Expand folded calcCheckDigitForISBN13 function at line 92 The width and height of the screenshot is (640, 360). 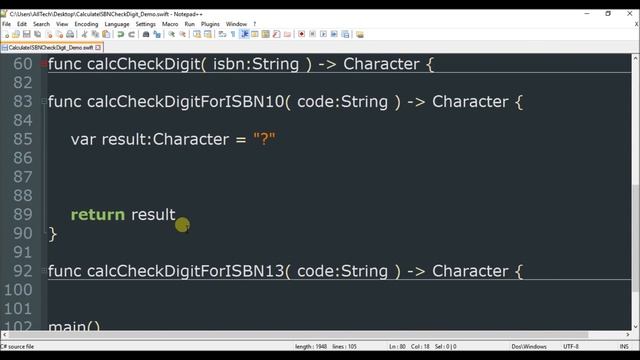pos(44,271)
